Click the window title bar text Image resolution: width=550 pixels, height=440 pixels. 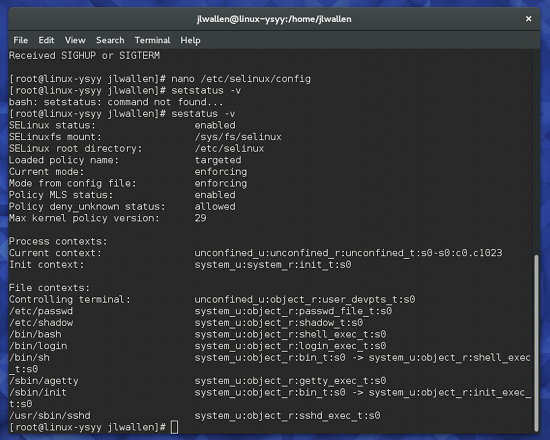[x=274, y=19]
